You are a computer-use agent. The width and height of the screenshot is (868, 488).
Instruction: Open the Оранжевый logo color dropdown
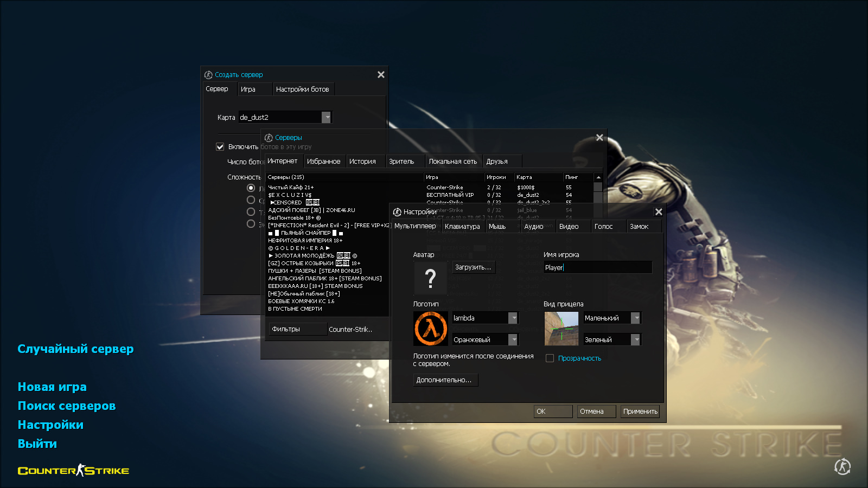pyautogui.click(x=513, y=340)
